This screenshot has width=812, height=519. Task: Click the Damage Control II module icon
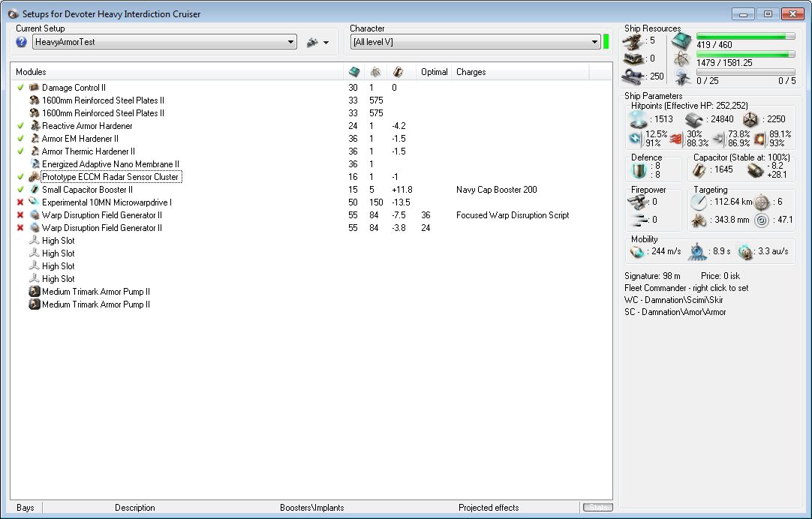35,88
